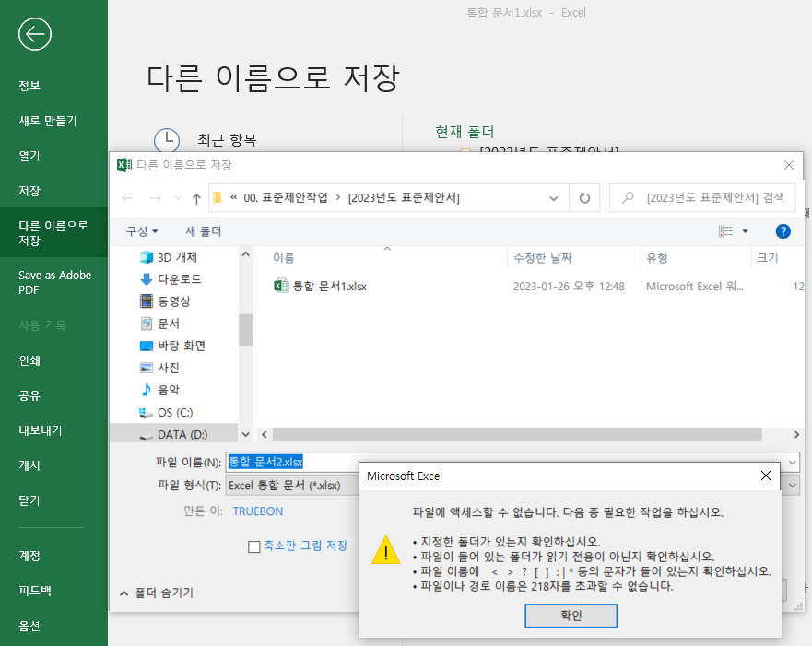
Task: Open the view options dropdown arrow
Action: [x=746, y=231]
